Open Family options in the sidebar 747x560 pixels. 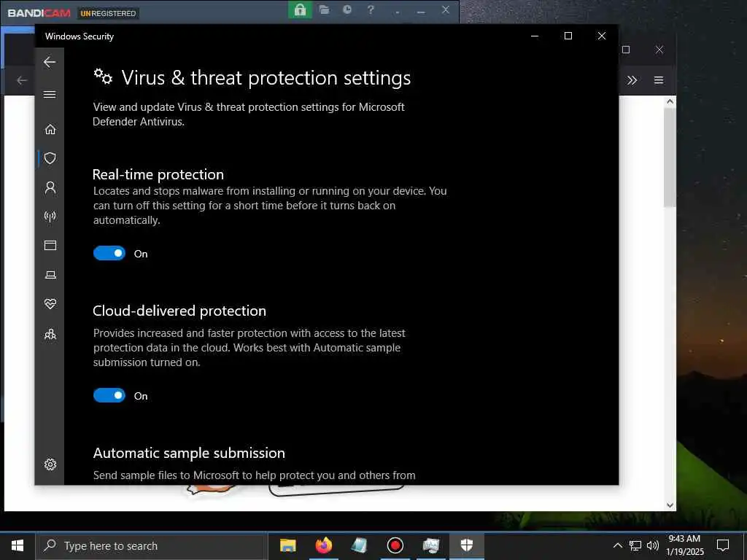click(x=50, y=334)
